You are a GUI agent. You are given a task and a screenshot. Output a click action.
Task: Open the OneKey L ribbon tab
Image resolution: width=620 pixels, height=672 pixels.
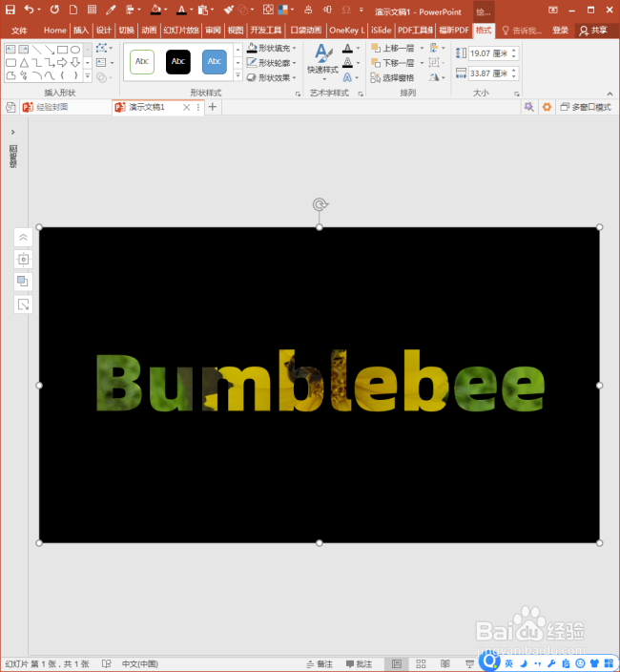coord(346,30)
